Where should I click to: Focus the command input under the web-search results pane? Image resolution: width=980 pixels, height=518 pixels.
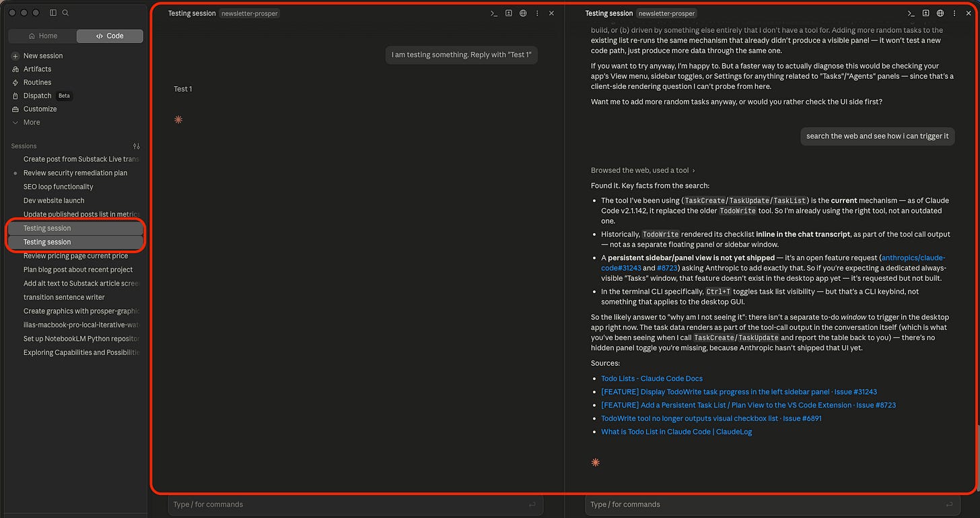point(774,505)
